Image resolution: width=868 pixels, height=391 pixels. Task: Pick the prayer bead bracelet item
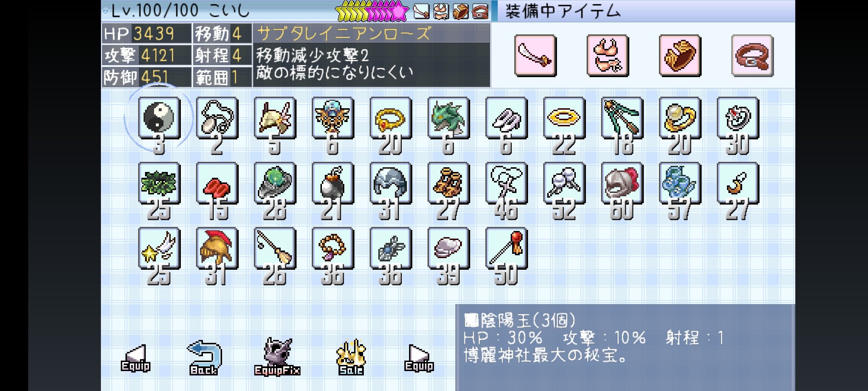333,248
